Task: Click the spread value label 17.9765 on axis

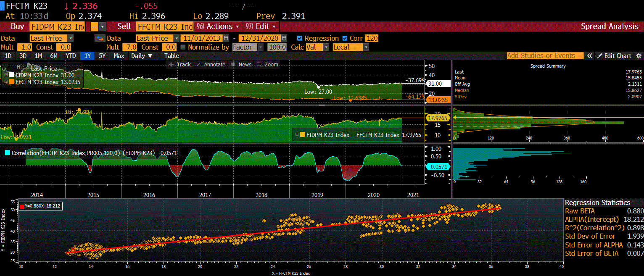Action: pyautogui.click(x=438, y=118)
